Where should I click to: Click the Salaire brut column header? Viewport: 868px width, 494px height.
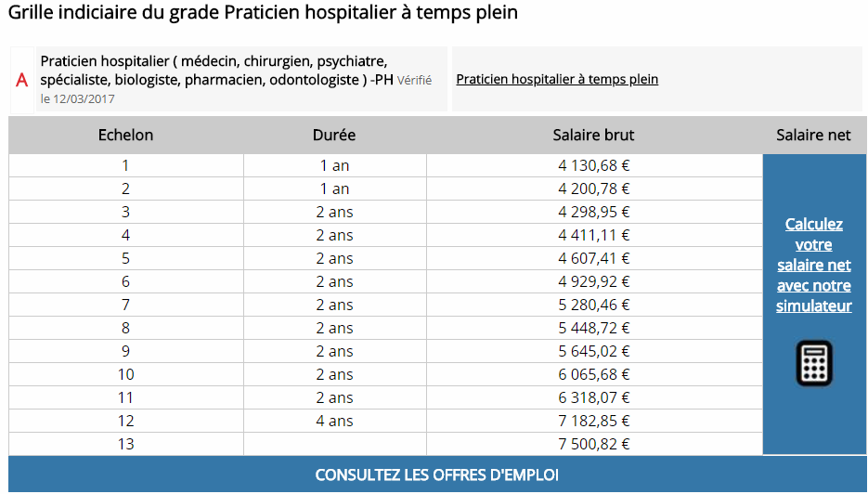click(593, 135)
